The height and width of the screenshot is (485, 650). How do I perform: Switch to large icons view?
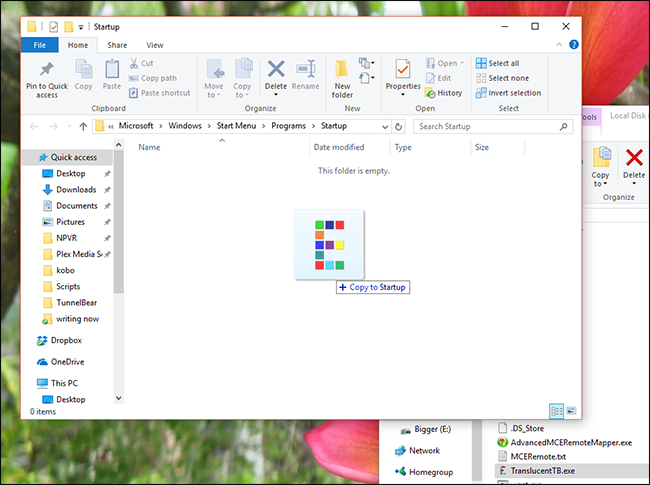tap(571, 410)
